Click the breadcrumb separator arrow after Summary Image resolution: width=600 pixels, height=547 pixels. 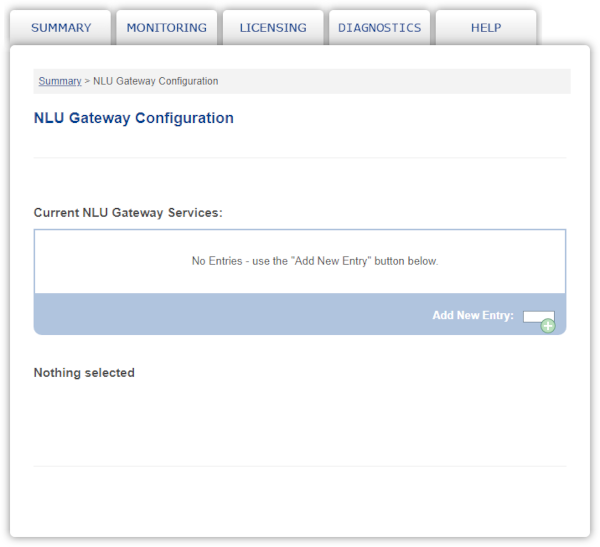87,81
